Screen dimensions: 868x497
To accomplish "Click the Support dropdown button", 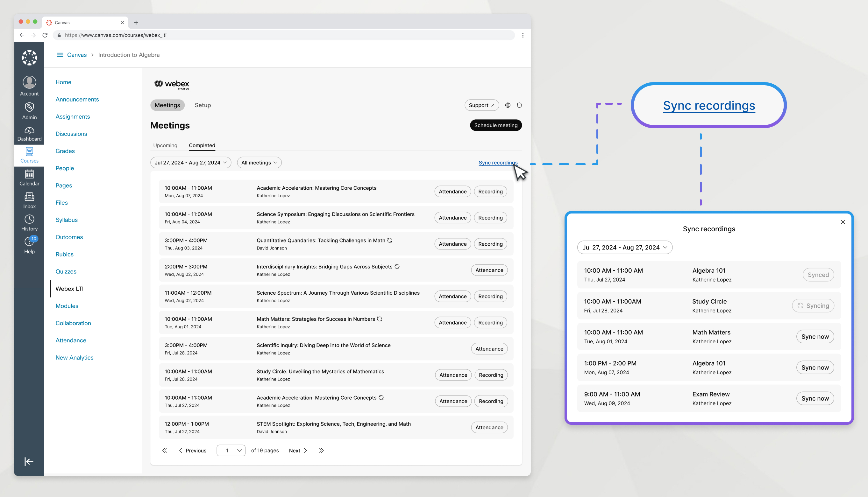I will [x=481, y=105].
